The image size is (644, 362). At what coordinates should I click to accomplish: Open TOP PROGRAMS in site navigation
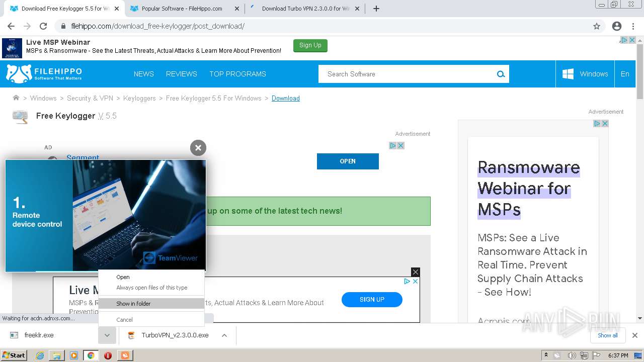[x=237, y=74]
